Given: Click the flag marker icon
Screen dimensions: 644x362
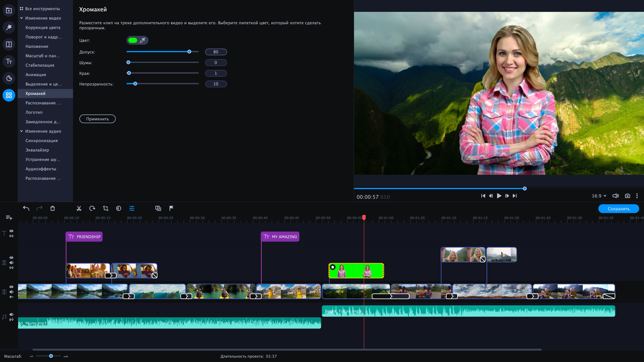Looking at the screenshot, I should click(x=171, y=208).
